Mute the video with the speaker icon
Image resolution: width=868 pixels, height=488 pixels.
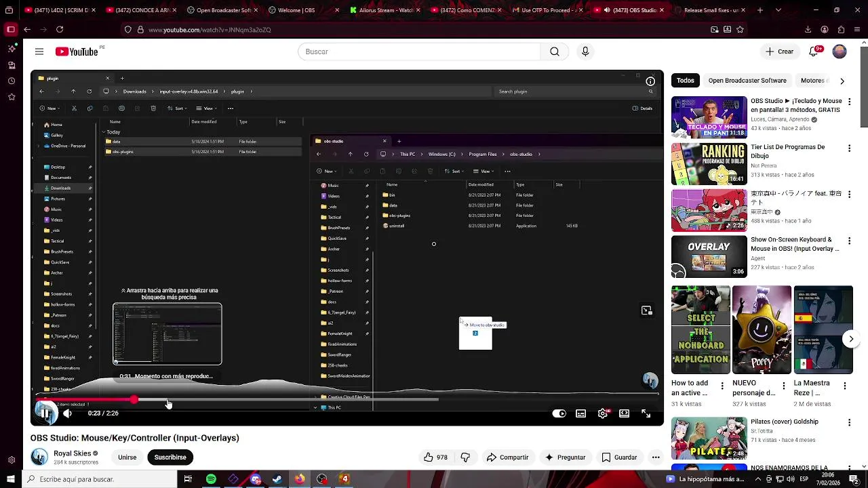tap(67, 413)
